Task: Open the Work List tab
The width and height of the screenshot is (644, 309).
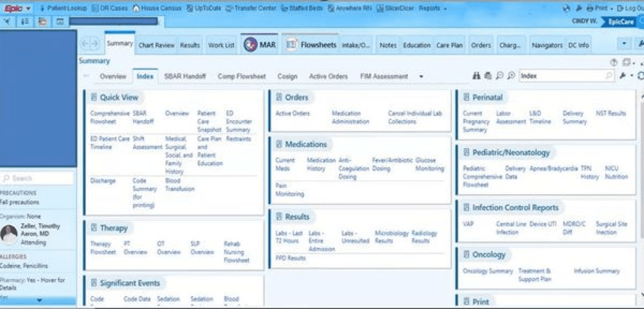Action: (x=221, y=45)
